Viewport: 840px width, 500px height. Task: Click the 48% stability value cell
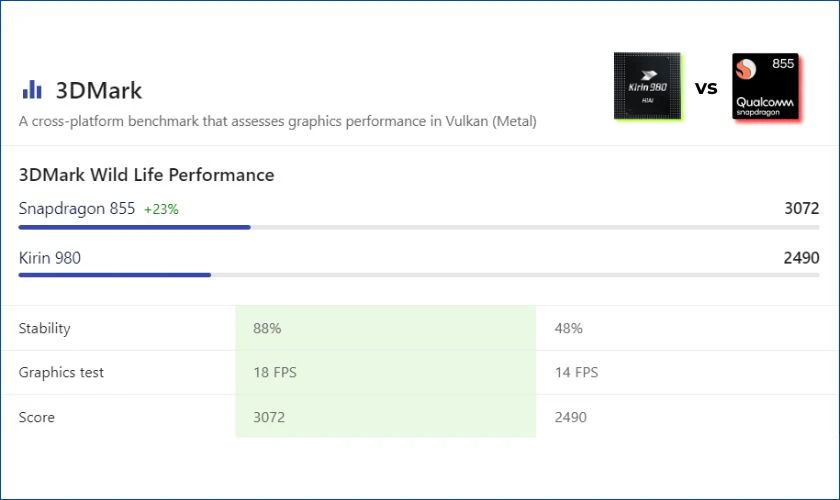click(568, 328)
